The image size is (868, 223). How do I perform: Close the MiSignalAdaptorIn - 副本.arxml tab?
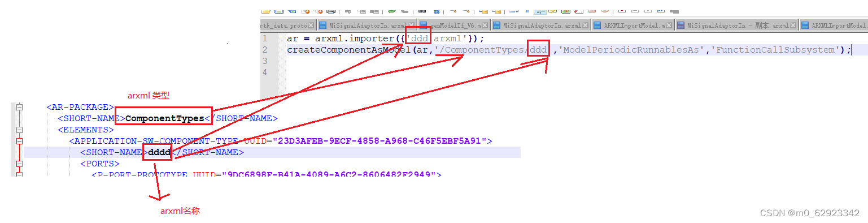tap(793, 25)
